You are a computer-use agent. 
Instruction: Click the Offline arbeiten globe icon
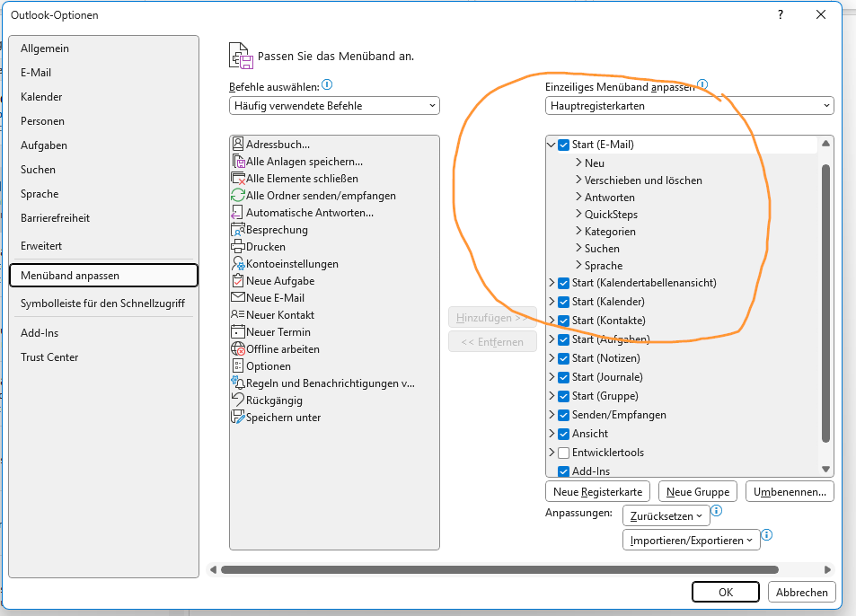pos(238,348)
